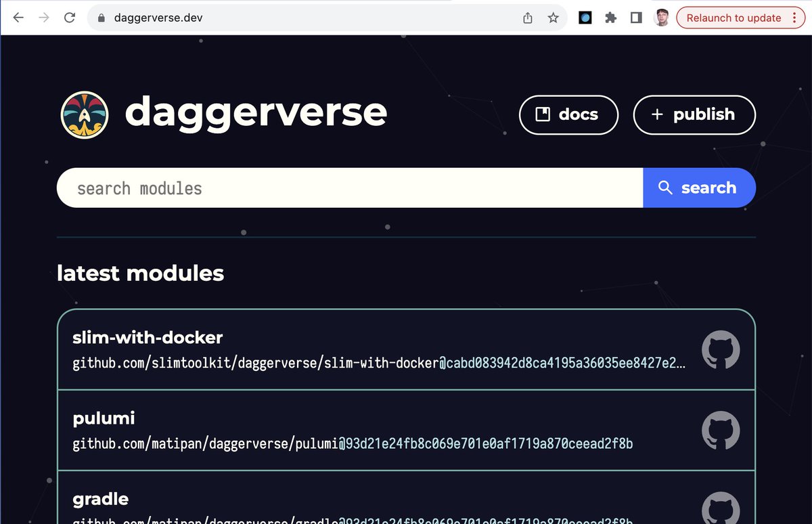The image size is (812, 524).
Task: Open the Chrome profile avatar
Action: click(x=662, y=18)
